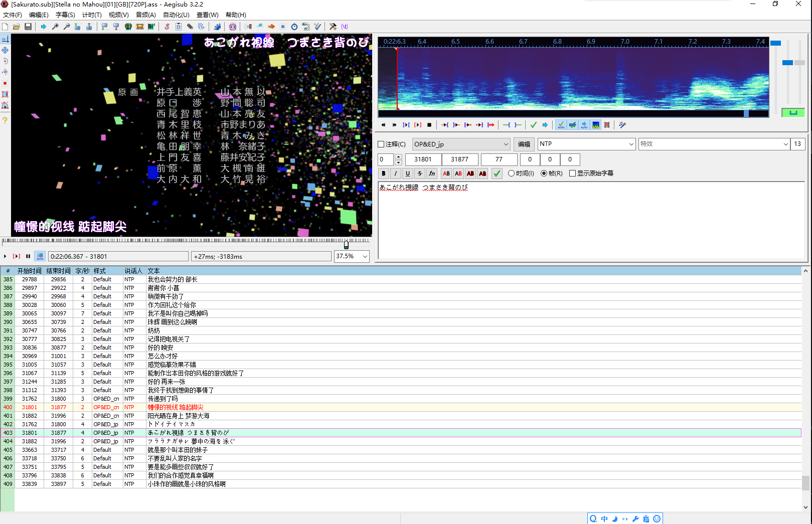This screenshot has width=812, height=524.
Task: Toggle underline in the edit box
Action: coord(408,173)
